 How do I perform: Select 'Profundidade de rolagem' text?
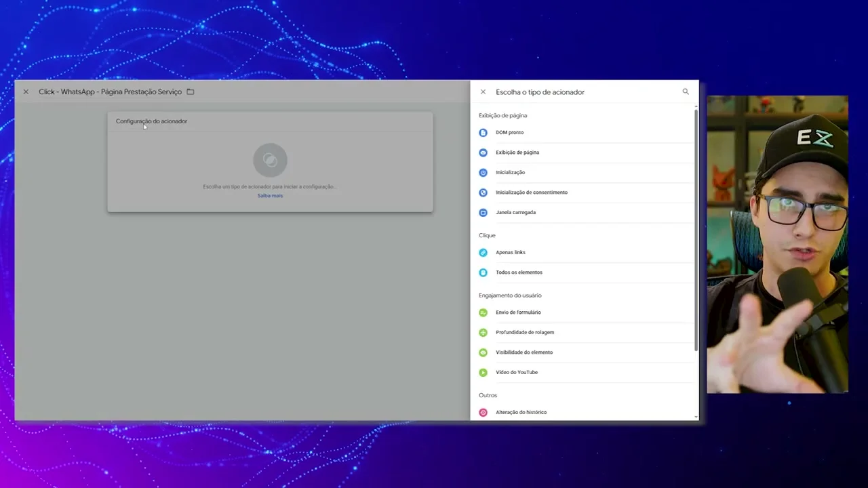coord(525,332)
